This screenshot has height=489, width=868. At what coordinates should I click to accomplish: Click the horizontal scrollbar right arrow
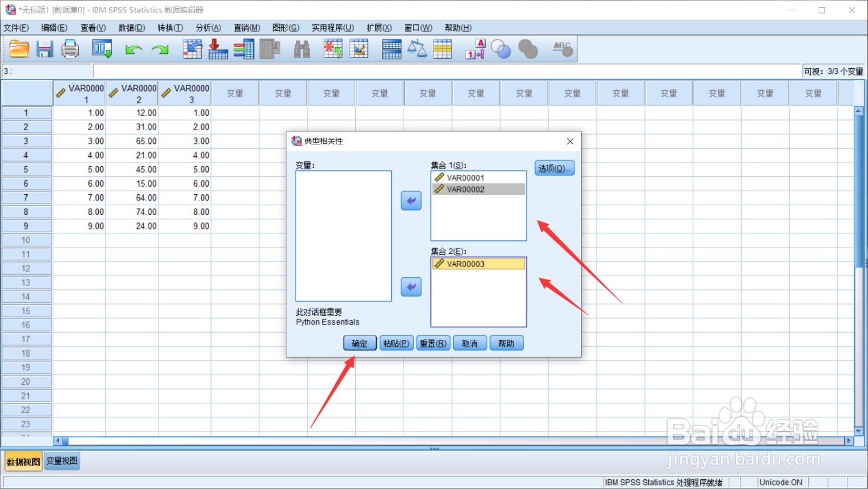[849, 441]
